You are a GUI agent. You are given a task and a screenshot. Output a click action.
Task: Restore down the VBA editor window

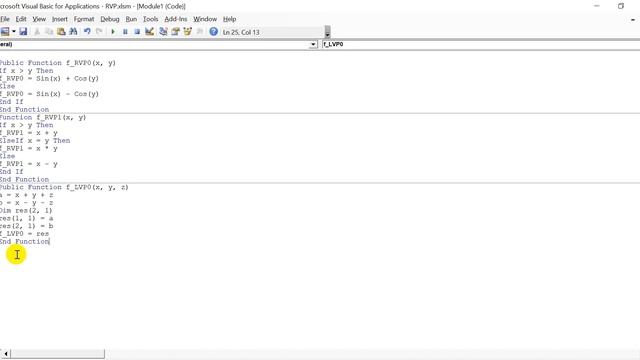coord(621,6)
